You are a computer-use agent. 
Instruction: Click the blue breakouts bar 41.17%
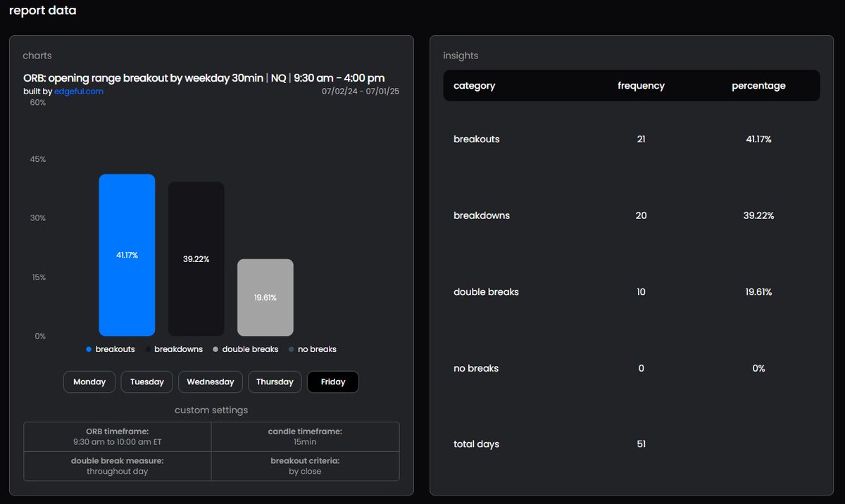pos(127,255)
